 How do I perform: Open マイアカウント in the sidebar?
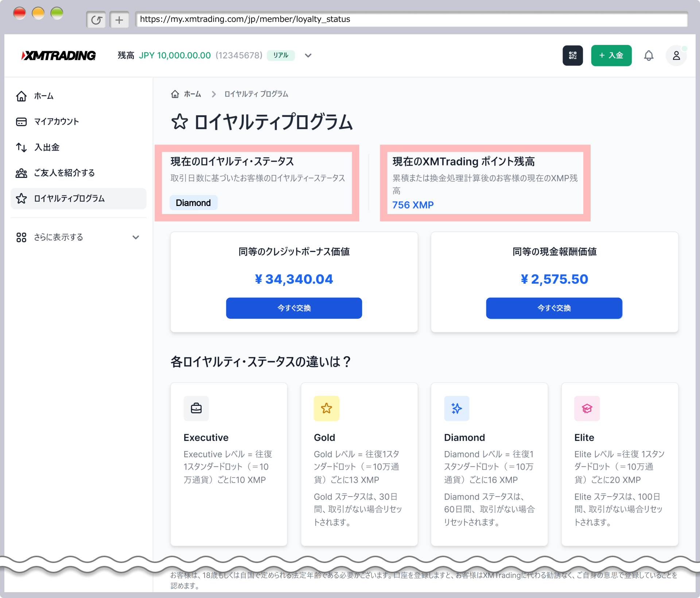pos(79,121)
